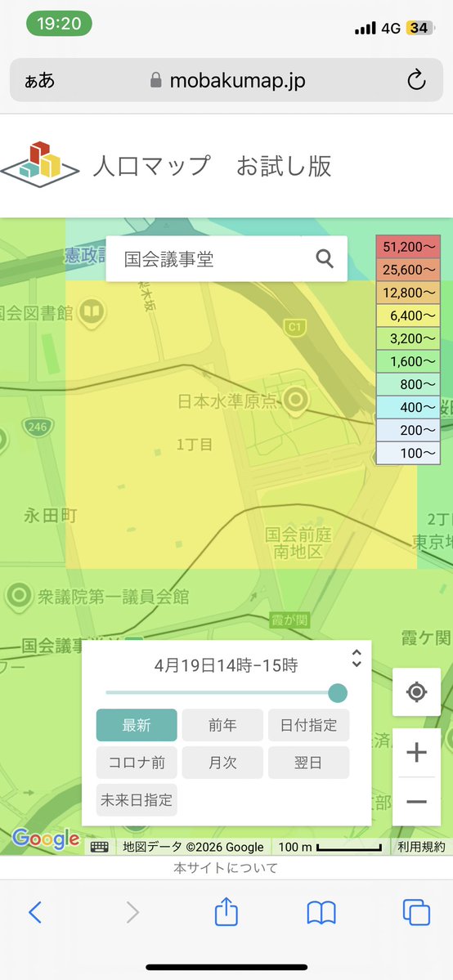
Task: Click the 6,400～ legend swatch
Action: coord(408,315)
